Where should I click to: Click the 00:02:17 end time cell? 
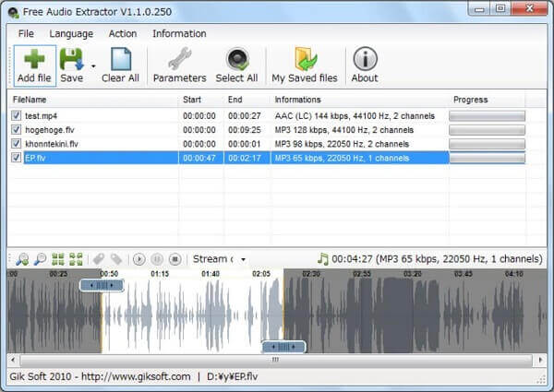click(x=245, y=158)
